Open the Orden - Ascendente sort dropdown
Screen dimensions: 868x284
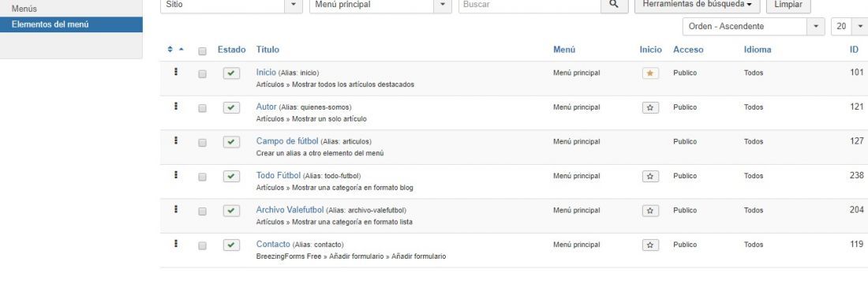[754, 27]
